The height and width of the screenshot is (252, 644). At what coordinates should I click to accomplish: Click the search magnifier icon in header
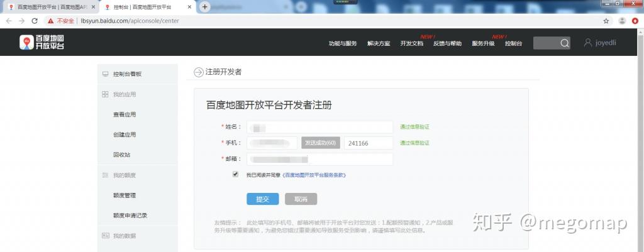[x=565, y=43]
